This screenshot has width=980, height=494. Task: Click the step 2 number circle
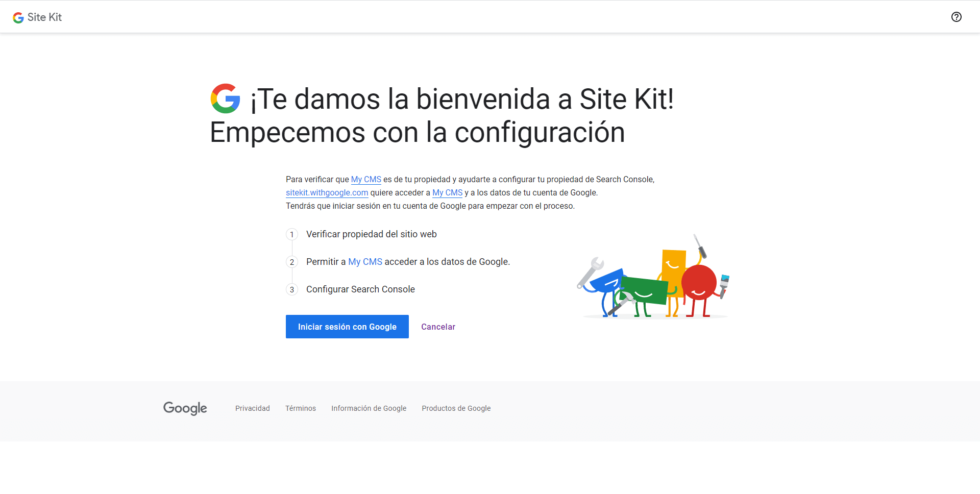click(x=292, y=262)
